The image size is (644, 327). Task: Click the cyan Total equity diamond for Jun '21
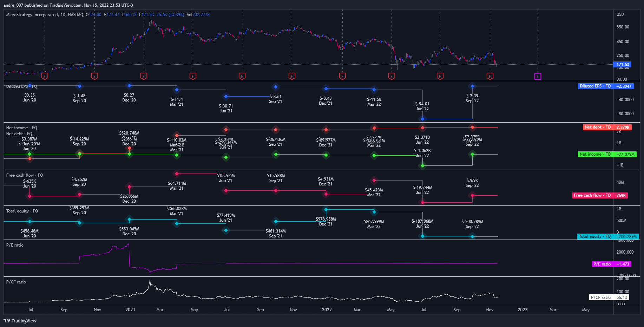click(226, 230)
